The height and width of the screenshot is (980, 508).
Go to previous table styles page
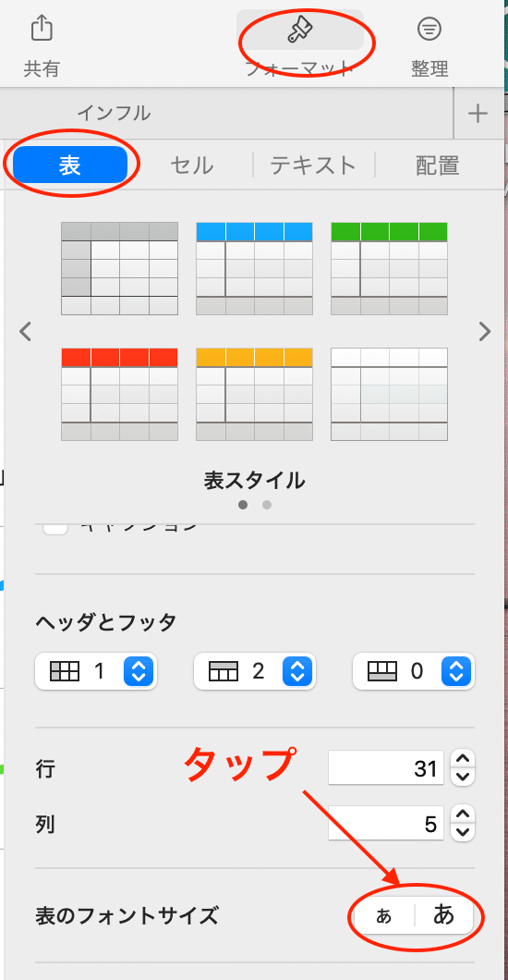point(25,331)
